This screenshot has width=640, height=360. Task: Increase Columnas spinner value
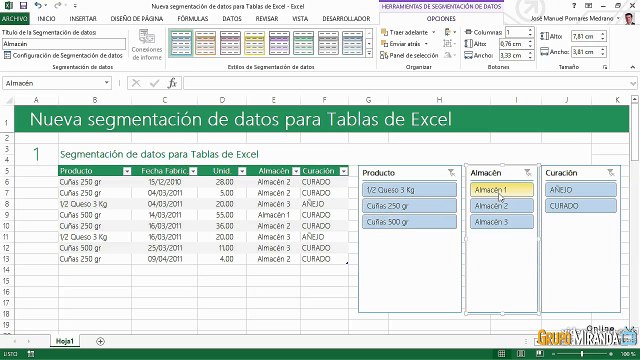click(x=530, y=30)
